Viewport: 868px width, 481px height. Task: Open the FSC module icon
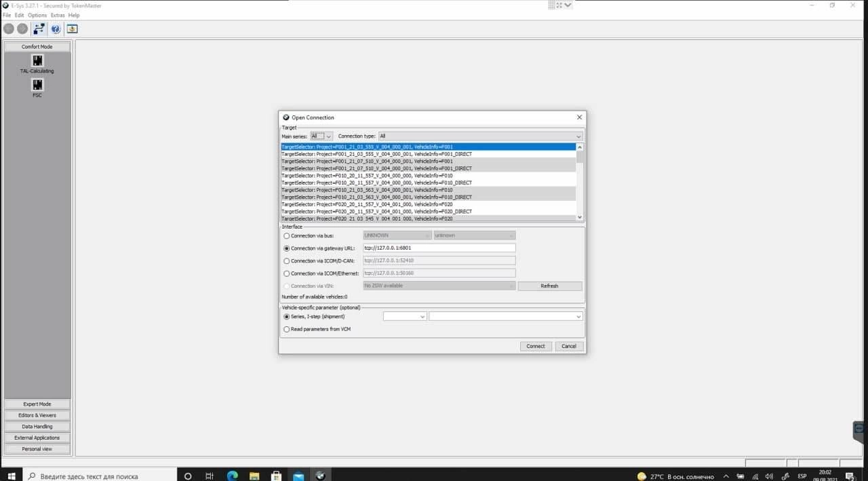37,85
